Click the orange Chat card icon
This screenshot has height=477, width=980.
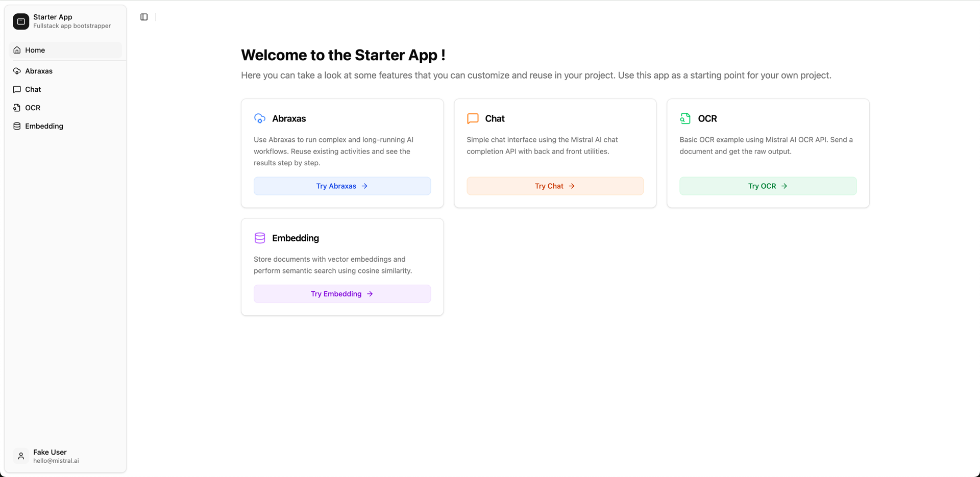coord(473,118)
